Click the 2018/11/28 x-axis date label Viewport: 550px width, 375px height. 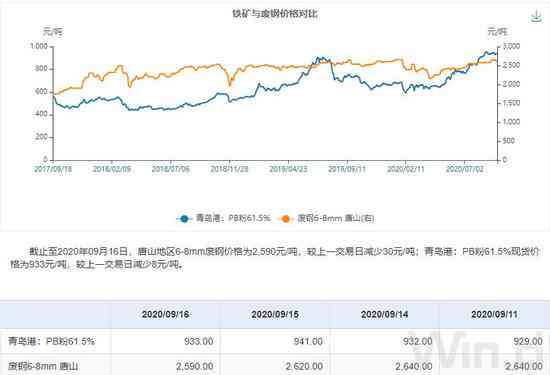pyautogui.click(x=229, y=169)
